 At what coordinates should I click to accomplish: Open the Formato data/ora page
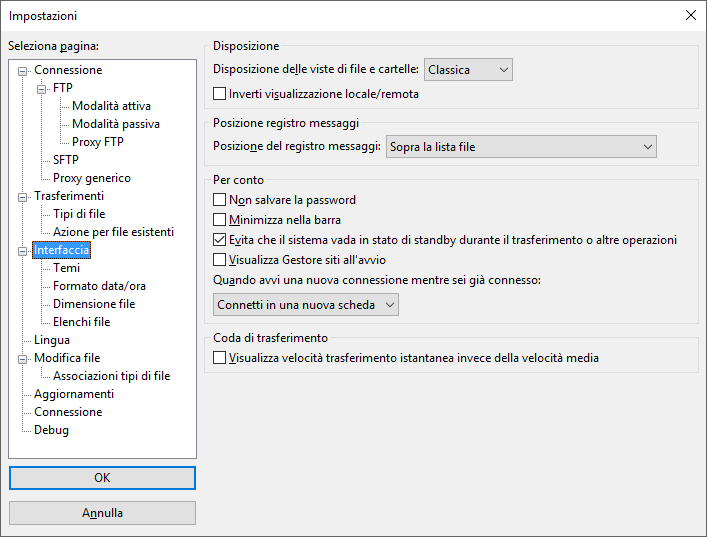99,286
